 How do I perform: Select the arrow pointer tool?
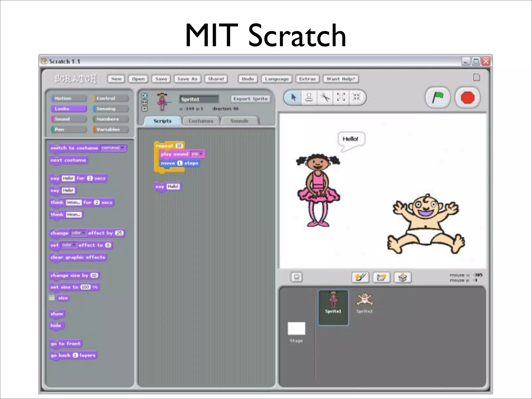(294, 97)
